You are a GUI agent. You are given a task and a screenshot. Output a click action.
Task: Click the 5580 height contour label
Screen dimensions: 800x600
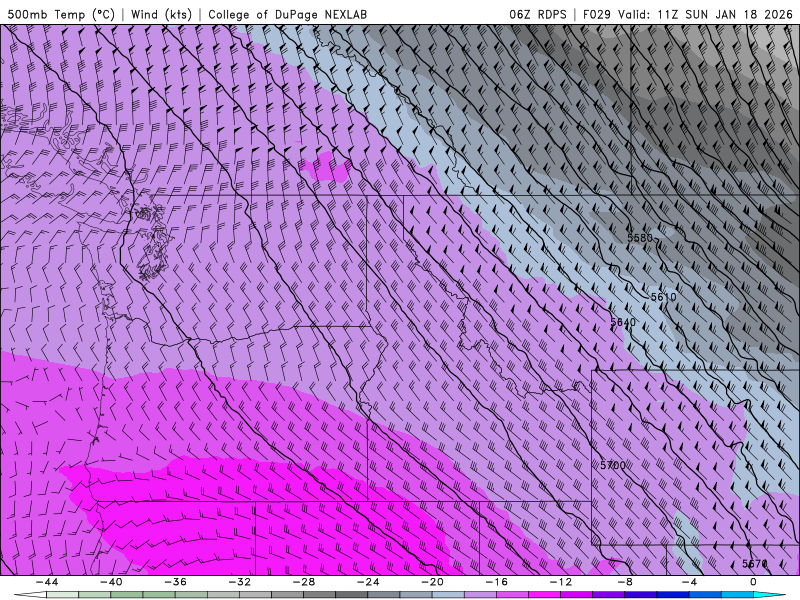[640, 238]
